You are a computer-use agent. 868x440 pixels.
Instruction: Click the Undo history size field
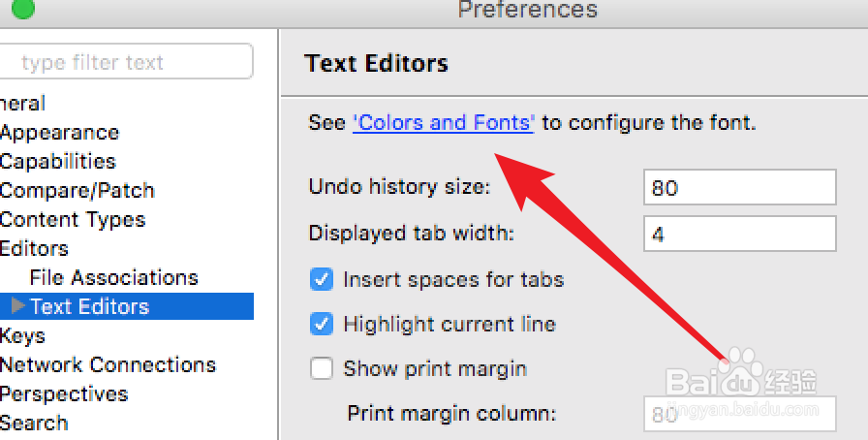pyautogui.click(x=738, y=187)
